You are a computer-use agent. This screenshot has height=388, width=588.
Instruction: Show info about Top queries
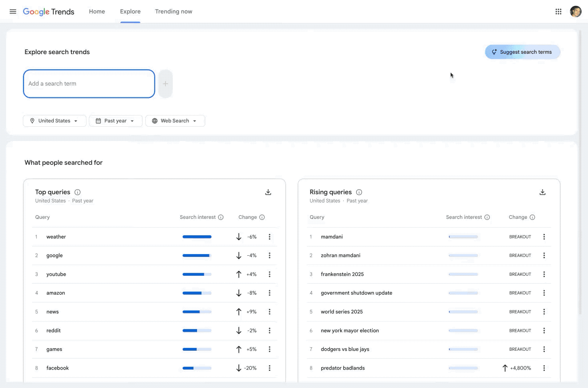pos(78,192)
